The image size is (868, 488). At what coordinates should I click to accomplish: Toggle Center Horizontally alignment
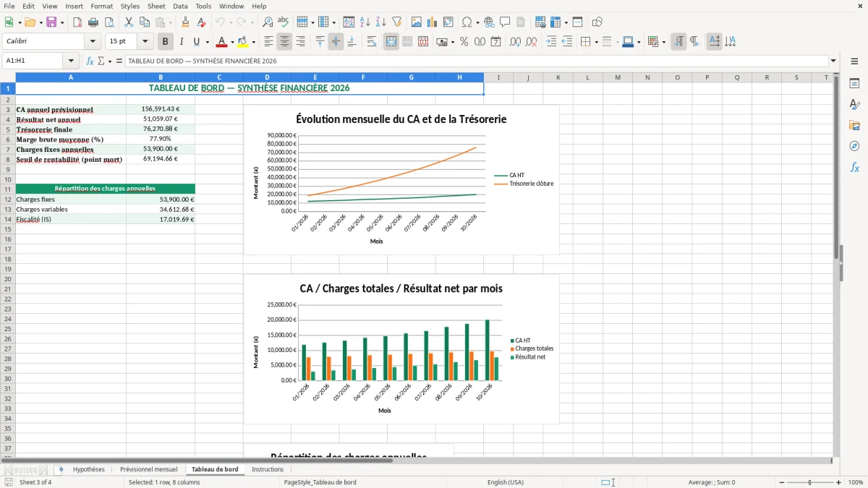click(284, 42)
